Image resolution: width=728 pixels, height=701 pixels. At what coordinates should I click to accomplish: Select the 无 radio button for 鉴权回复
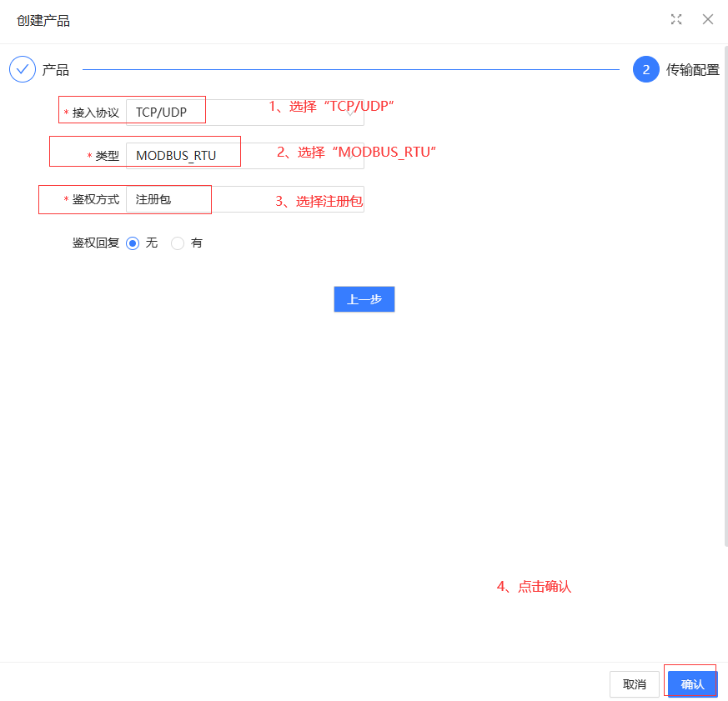tap(133, 243)
